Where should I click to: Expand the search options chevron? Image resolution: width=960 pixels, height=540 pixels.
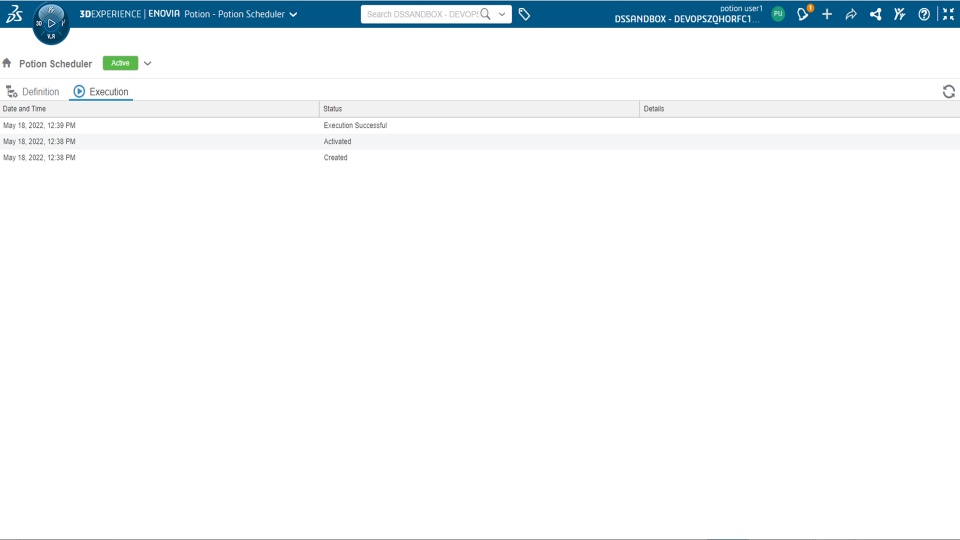(502, 14)
